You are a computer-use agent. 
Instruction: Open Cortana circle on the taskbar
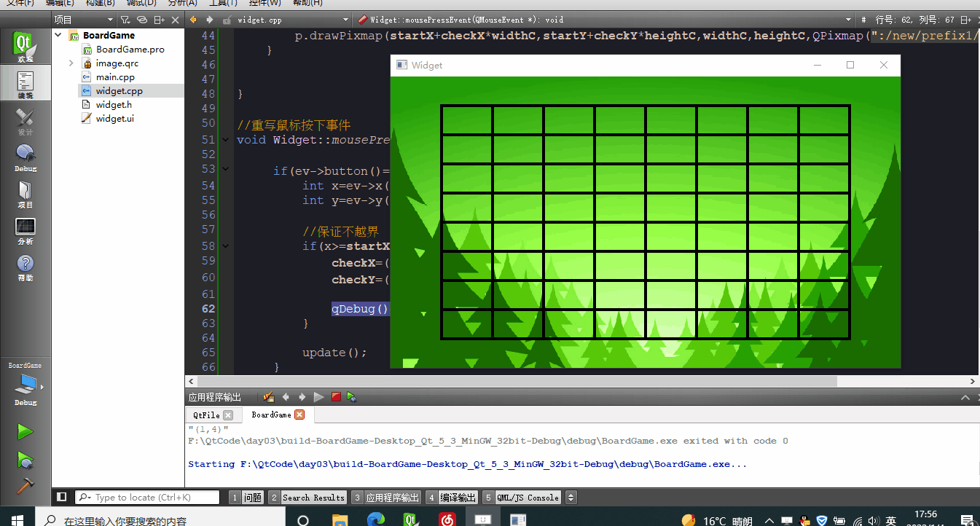pyautogui.click(x=304, y=519)
